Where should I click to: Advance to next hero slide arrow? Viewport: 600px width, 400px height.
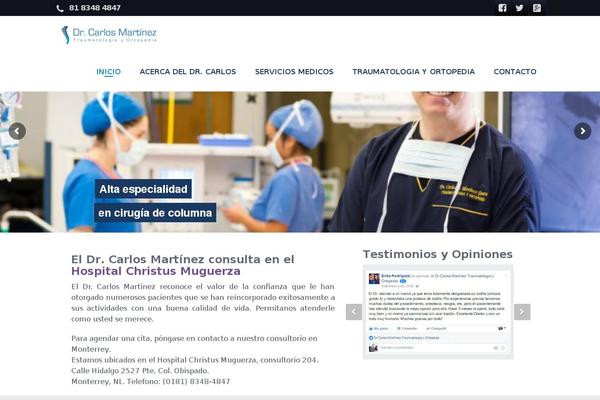point(582,130)
